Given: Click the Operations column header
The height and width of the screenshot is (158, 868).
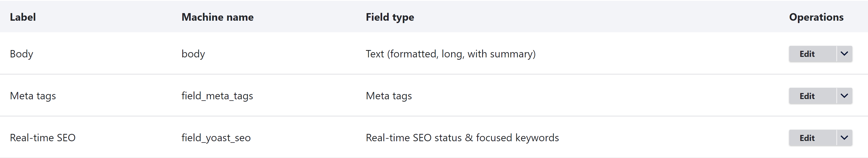Looking at the screenshot, I should click(817, 17).
